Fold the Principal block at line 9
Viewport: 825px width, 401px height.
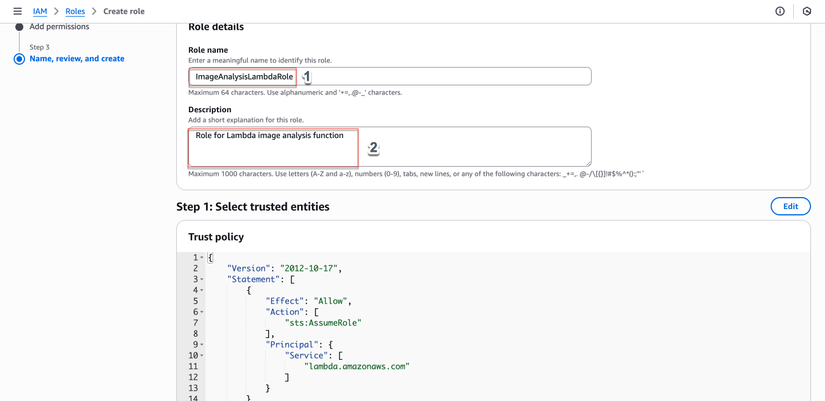[202, 345]
